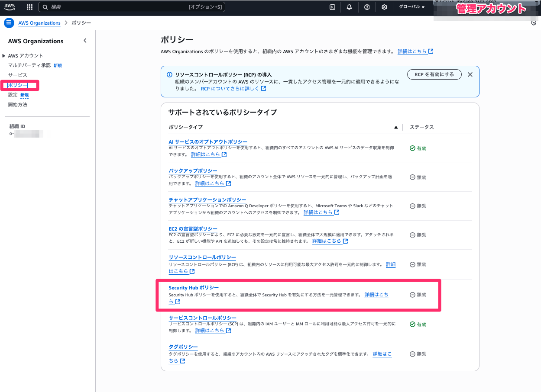This screenshot has width=541, height=392.
Task: Open the タグポリシー link
Action: 183,347
